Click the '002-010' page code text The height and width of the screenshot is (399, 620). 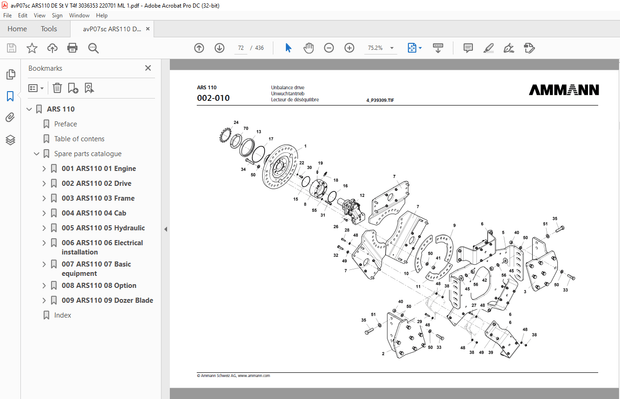213,98
